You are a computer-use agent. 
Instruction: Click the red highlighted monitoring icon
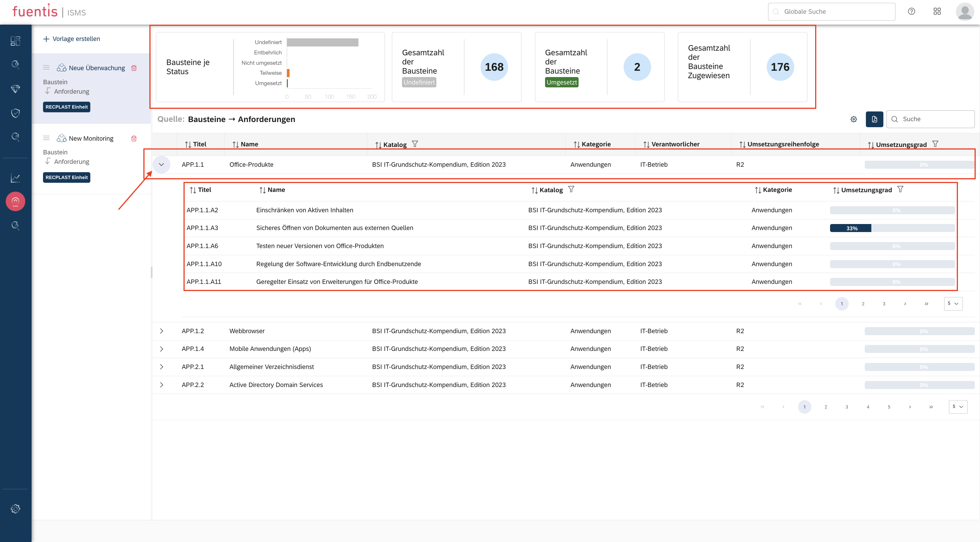pyautogui.click(x=15, y=201)
